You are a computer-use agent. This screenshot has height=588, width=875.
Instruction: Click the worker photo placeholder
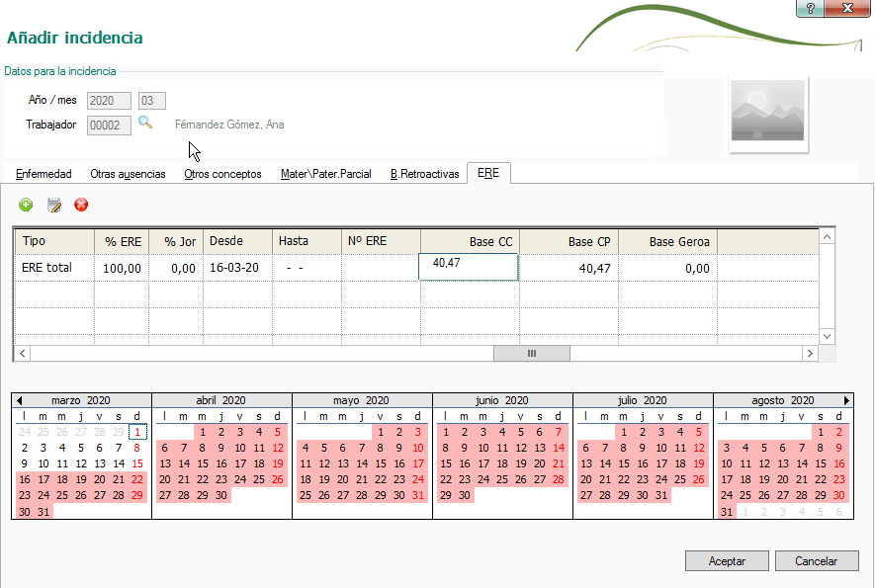point(768,112)
